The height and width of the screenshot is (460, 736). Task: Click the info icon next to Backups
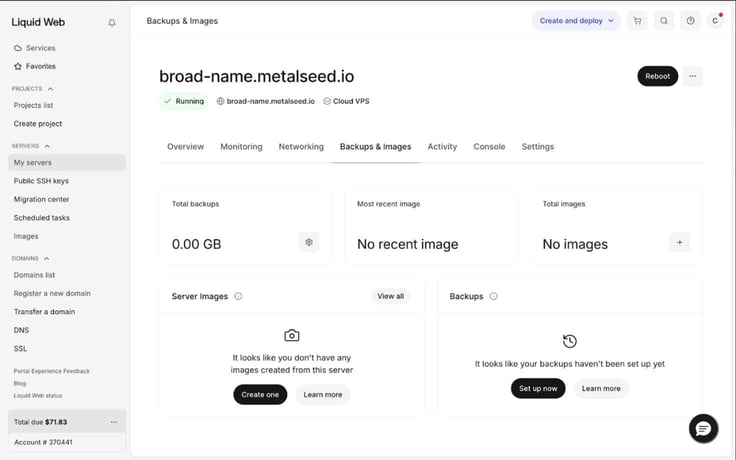493,296
